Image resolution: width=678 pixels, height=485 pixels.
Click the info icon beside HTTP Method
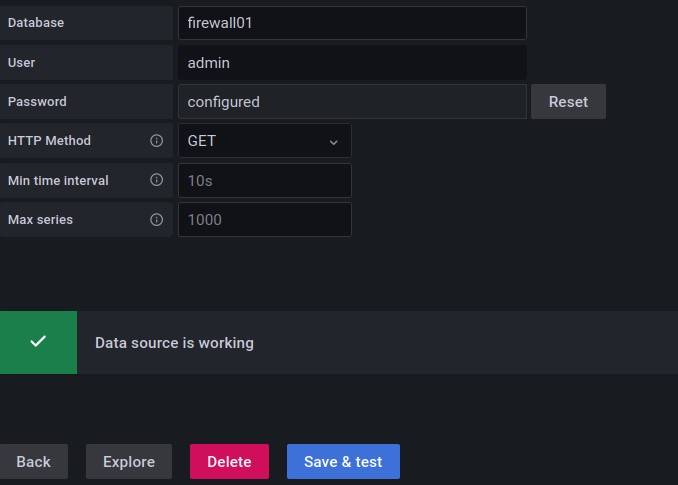(x=156, y=141)
